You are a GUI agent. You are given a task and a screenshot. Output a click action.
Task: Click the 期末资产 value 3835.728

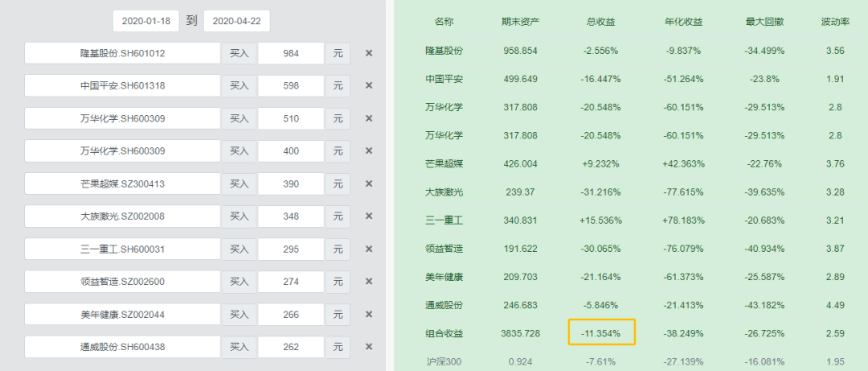click(520, 333)
